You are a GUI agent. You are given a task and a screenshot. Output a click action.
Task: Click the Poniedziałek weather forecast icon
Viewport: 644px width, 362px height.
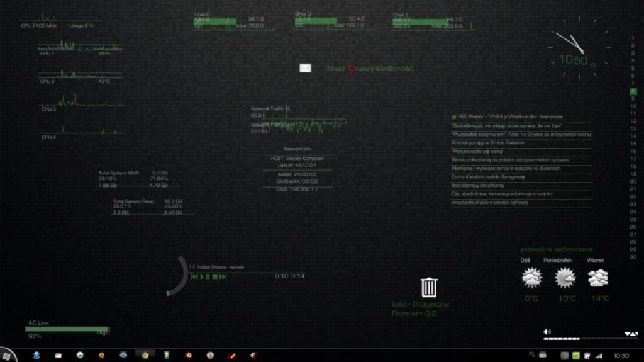coord(565,278)
